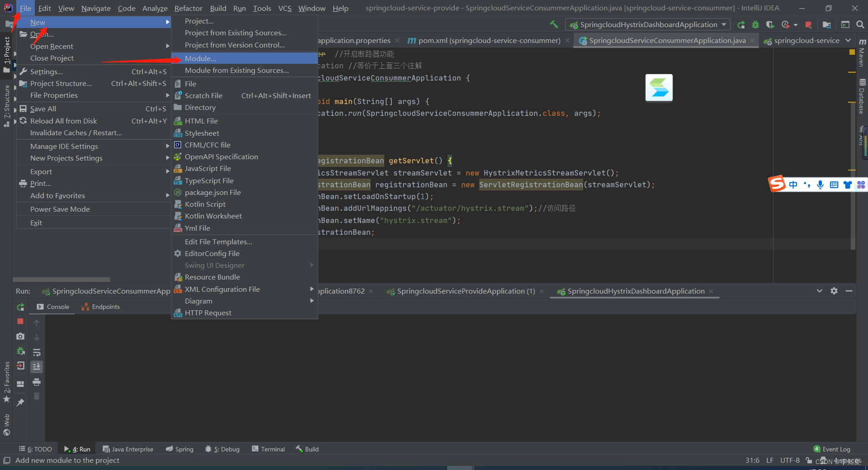Click the horizontal scrollbar under the project panel
Screen dimensions: 868x470
[61, 280]
